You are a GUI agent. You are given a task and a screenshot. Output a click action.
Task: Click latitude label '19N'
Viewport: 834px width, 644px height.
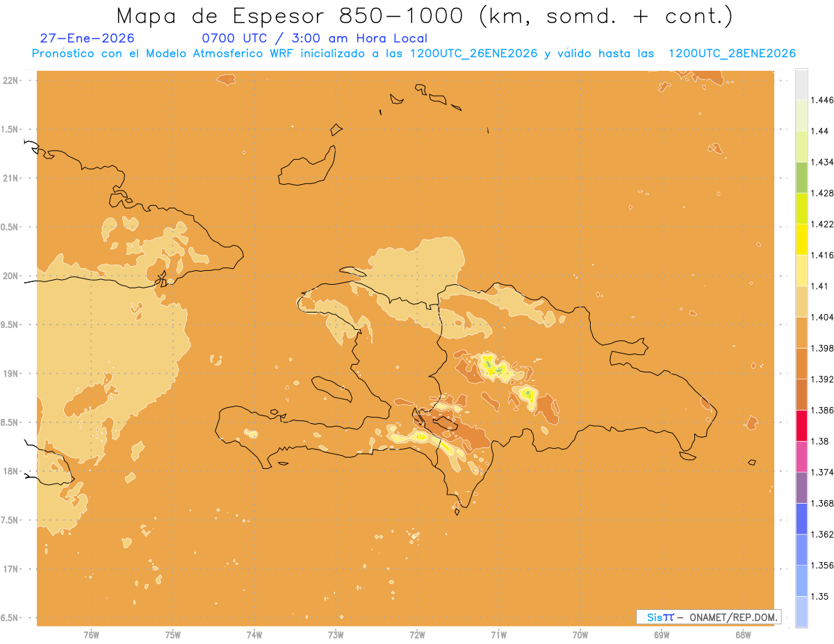coord(10,374)
